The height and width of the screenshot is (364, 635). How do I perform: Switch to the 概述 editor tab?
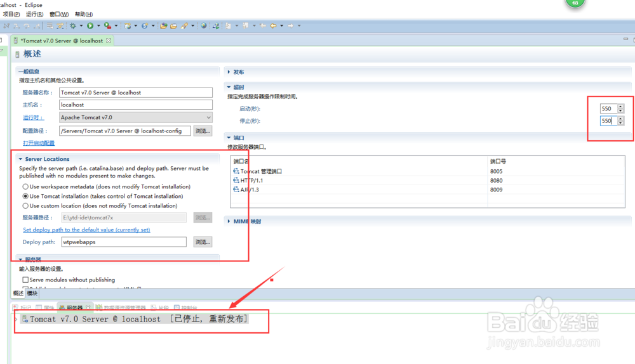click(x=18, y=293)
